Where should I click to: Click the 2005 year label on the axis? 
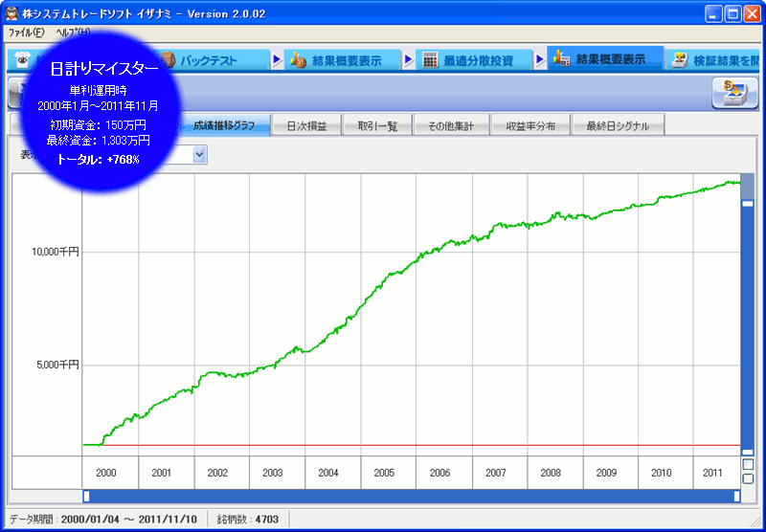pyautogui.click(x=384, y=473)
